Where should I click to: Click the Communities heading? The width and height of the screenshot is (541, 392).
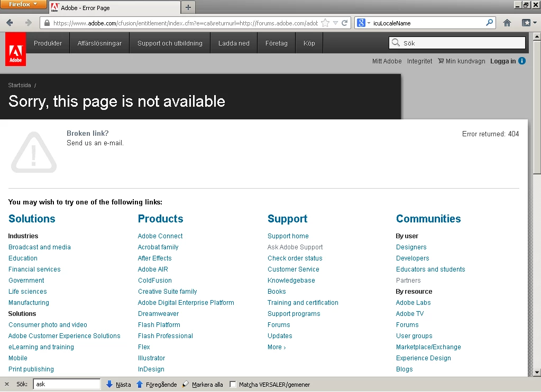coord(428,219)
